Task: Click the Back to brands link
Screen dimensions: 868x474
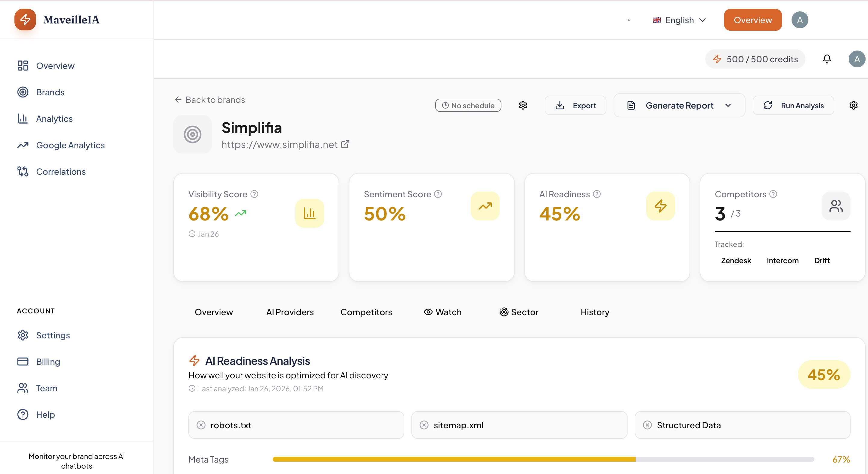Action: (x=209, y=99)
